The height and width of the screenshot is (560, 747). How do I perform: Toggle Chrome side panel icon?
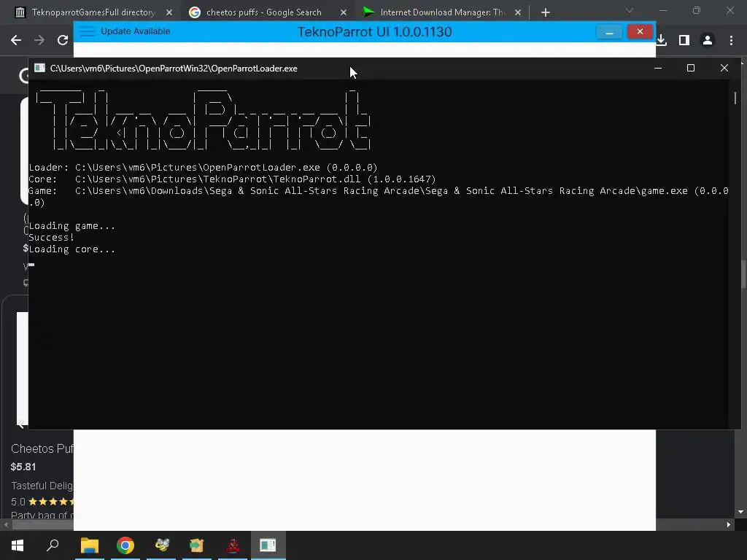(x=684, y=41)
